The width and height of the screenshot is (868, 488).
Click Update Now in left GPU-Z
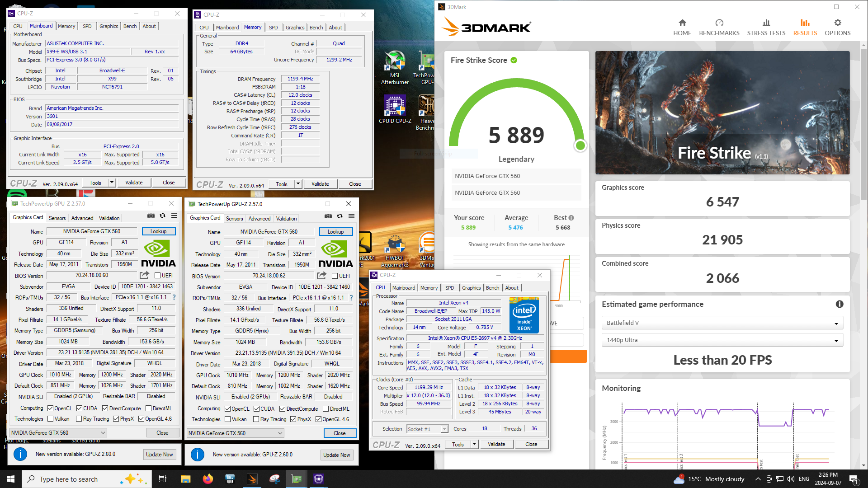click(159, 455)
